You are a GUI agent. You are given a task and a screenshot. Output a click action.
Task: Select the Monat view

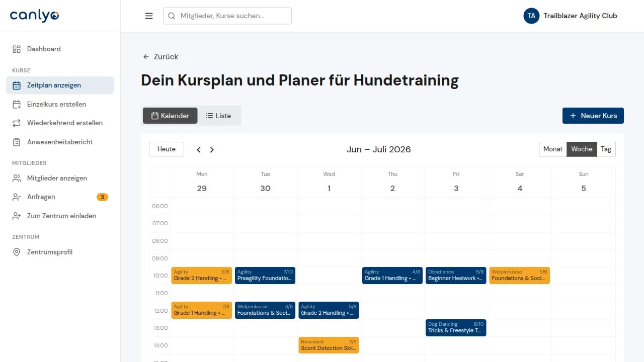[553, 149]
